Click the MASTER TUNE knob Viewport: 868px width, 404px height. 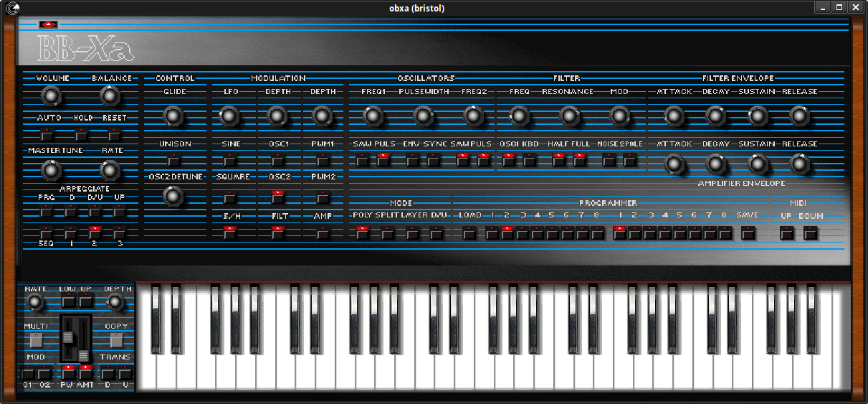click(x=50, y=169)
